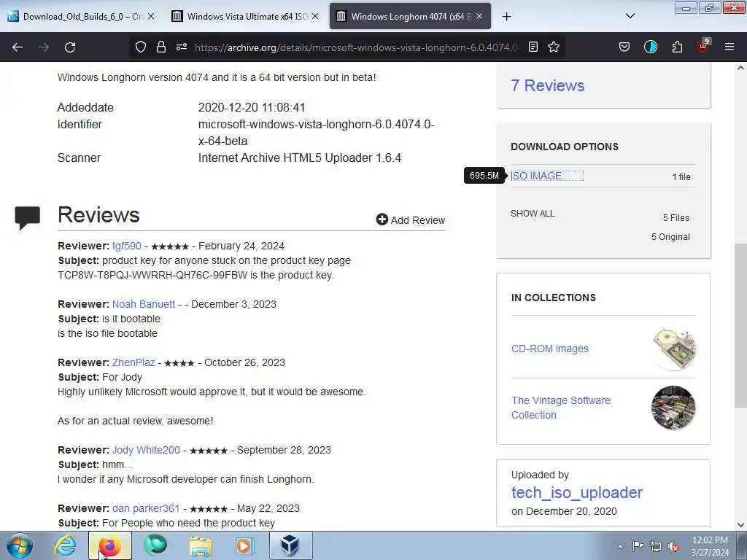Close the Windows Longhorn 4074 tab
747x560 pixels.
(479, 16)
